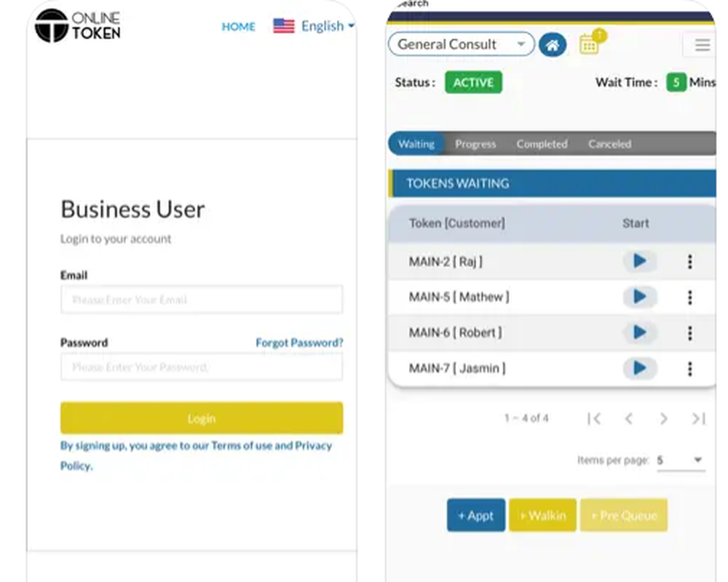728x582 pixels.
Task: Switch to the Completed tab
Action: tap(542, 144)
